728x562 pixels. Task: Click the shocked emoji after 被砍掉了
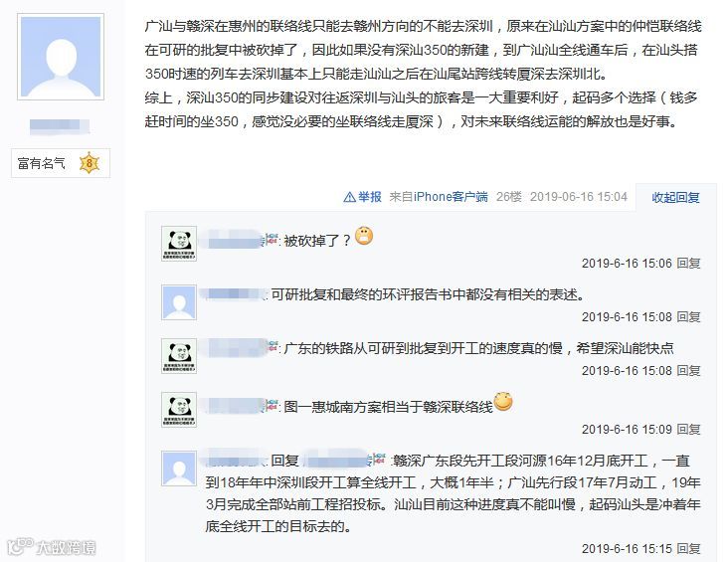364,236
